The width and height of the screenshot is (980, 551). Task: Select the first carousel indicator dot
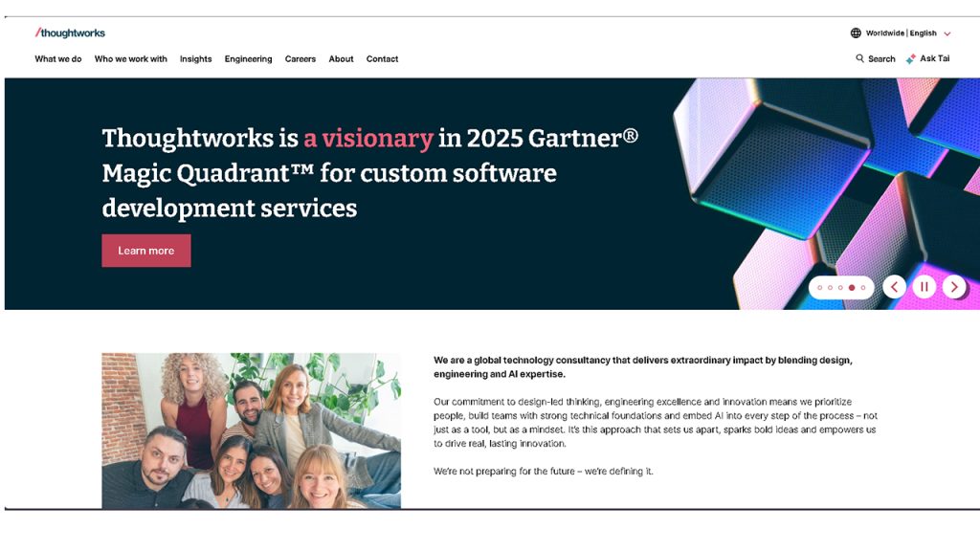click(820, 287)
